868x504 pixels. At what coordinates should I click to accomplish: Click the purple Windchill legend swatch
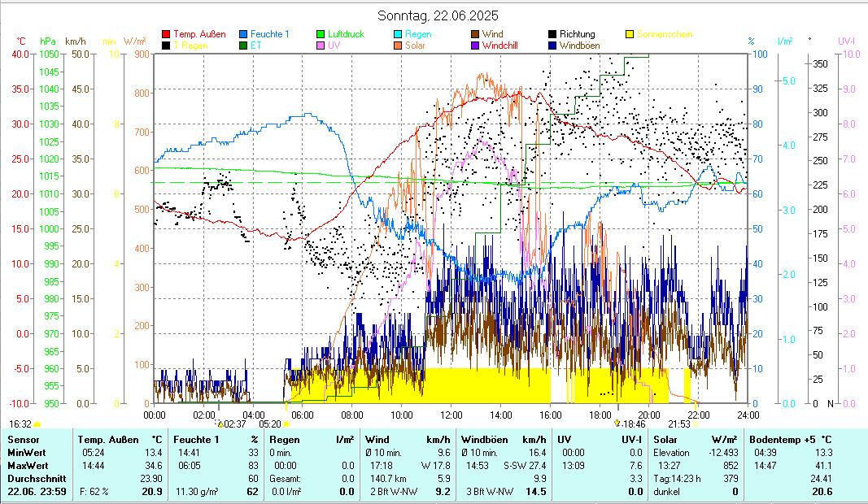pyautogui.click(x=475, y=46)
